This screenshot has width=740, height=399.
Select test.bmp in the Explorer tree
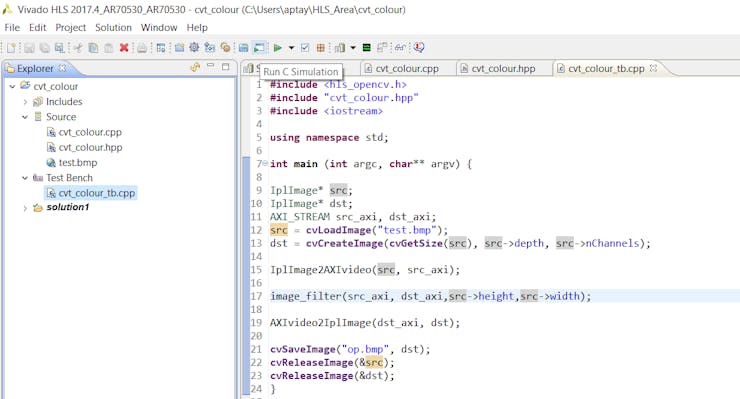click(x=77, y=162)
